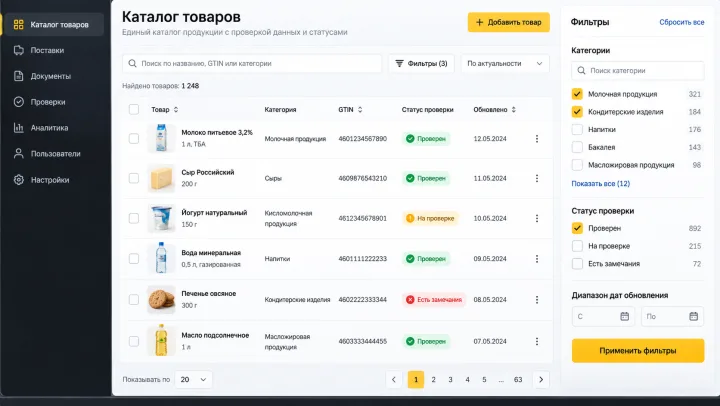The image size is (720, 406).
Task: Click the Поиск категории field
Action: [637, 70]
